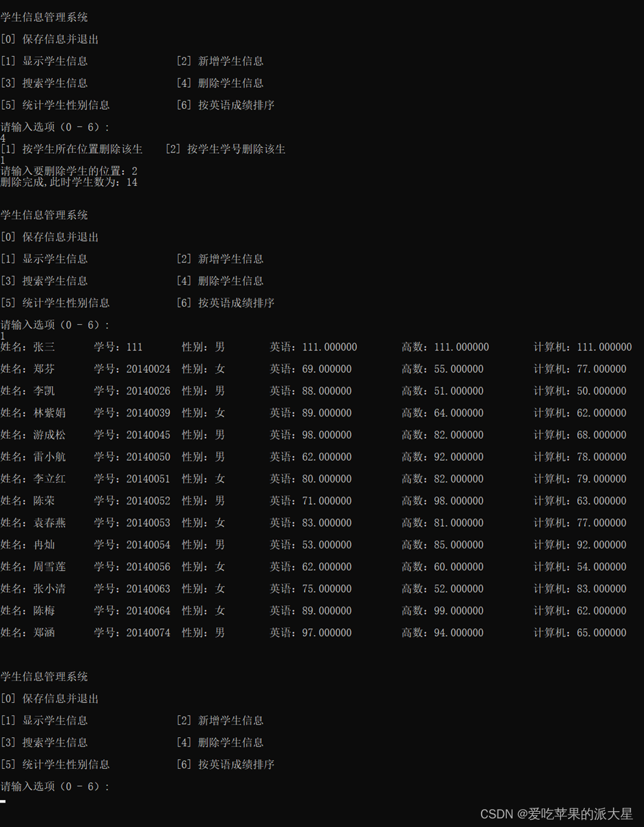Select the student name 郑芬

(44, 369)
